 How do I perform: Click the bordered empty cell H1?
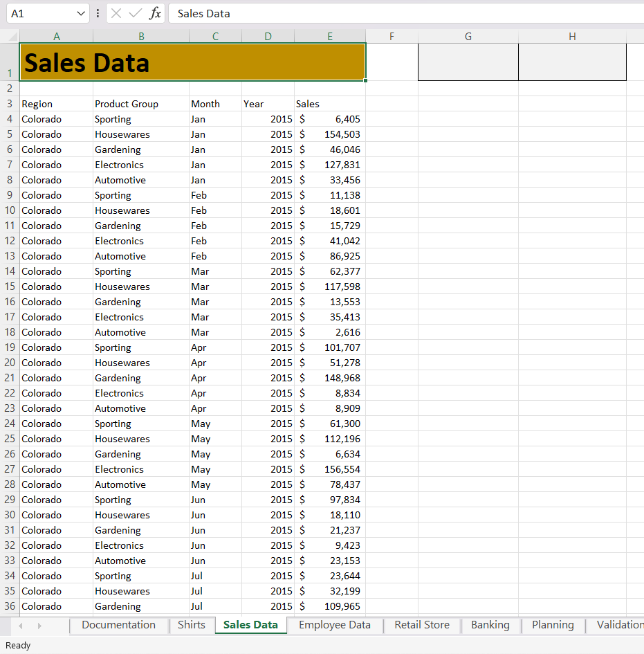[572, 62]
